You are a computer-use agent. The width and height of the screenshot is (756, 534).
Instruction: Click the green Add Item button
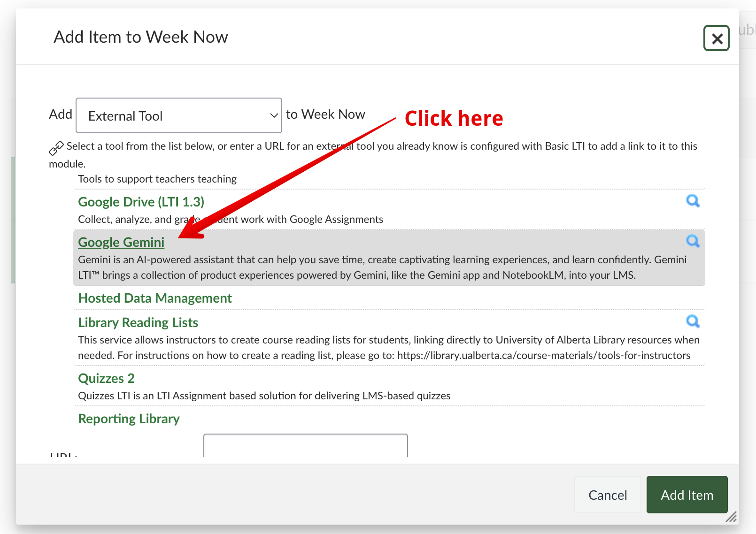pyautogui.click(x=687, y=495)
